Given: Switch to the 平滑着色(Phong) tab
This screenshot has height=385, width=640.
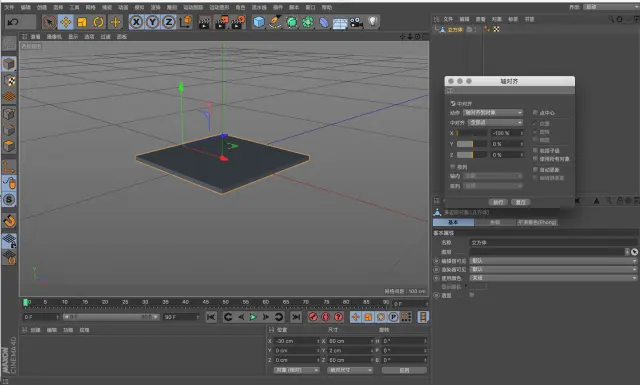Looking at the screenshot, I should 537,223.
